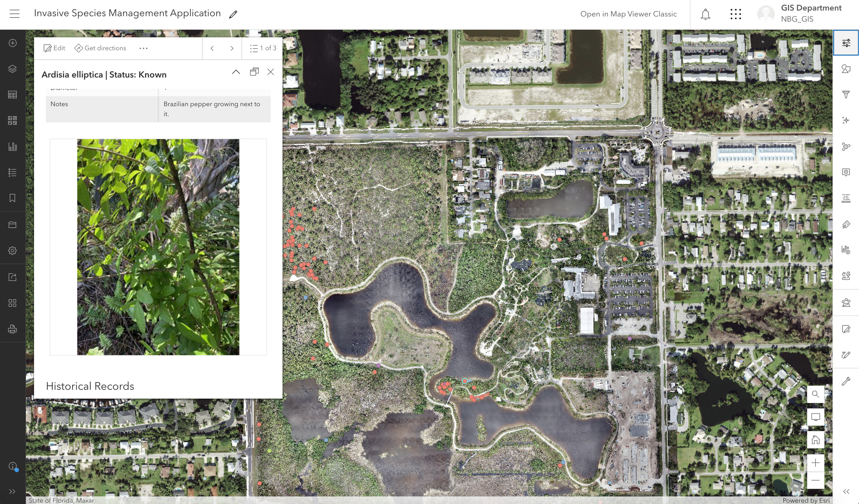Collapse the Ardisia elliptica popup

pyautogui.click(x=236, y=72)
